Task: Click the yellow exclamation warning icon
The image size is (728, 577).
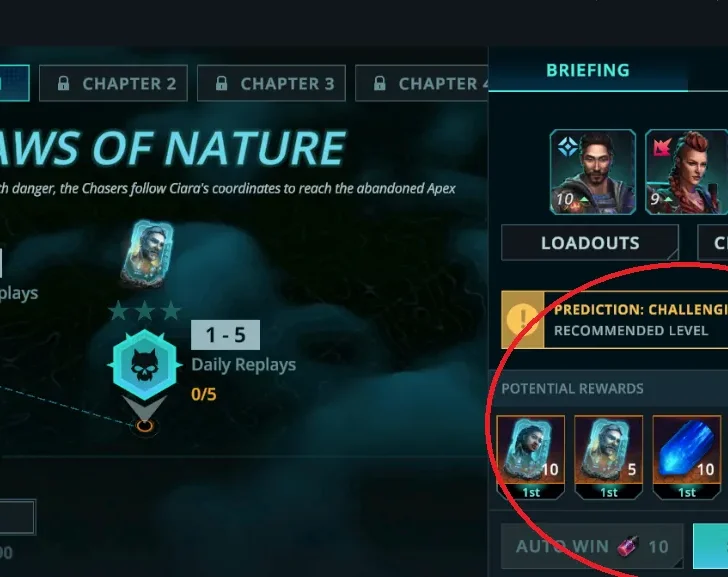Action: click(523, 320)
